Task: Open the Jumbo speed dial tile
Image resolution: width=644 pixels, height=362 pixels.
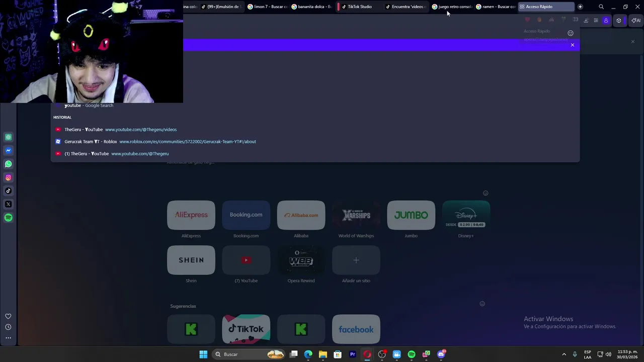Action: tap(411, 215)
